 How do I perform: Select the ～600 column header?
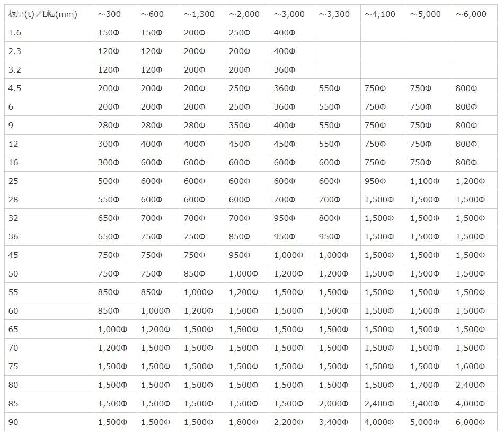158,14
